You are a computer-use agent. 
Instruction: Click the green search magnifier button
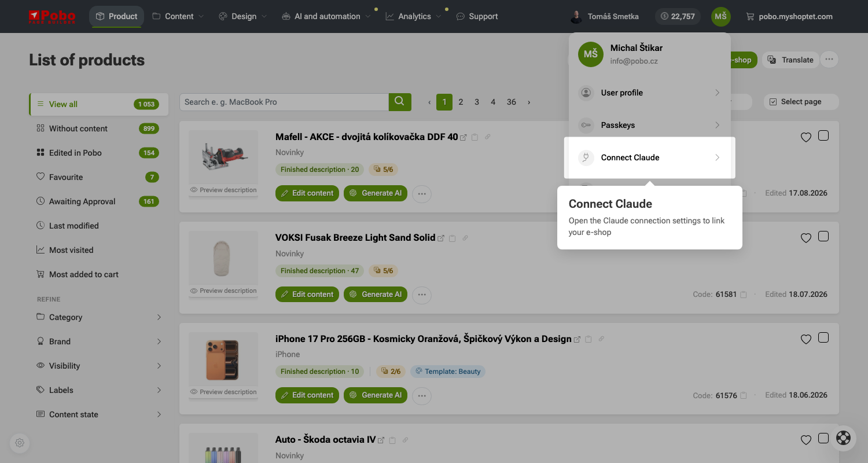point(400,102)
